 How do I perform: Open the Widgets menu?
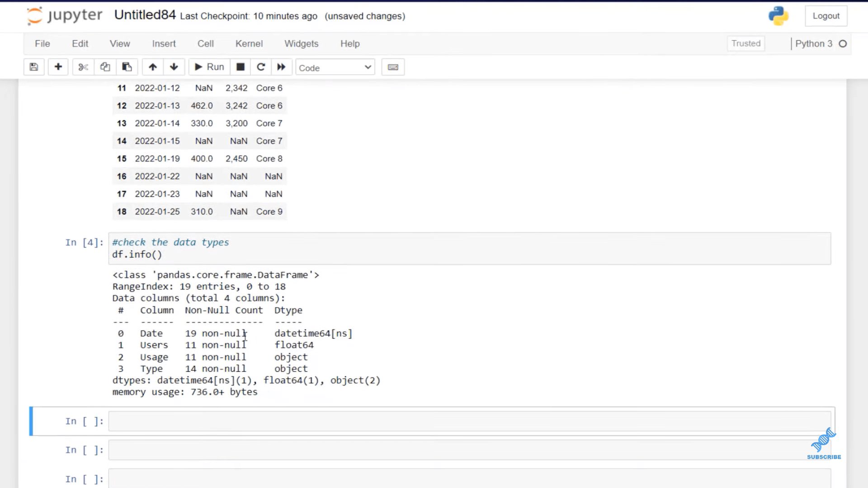point(302,43)
